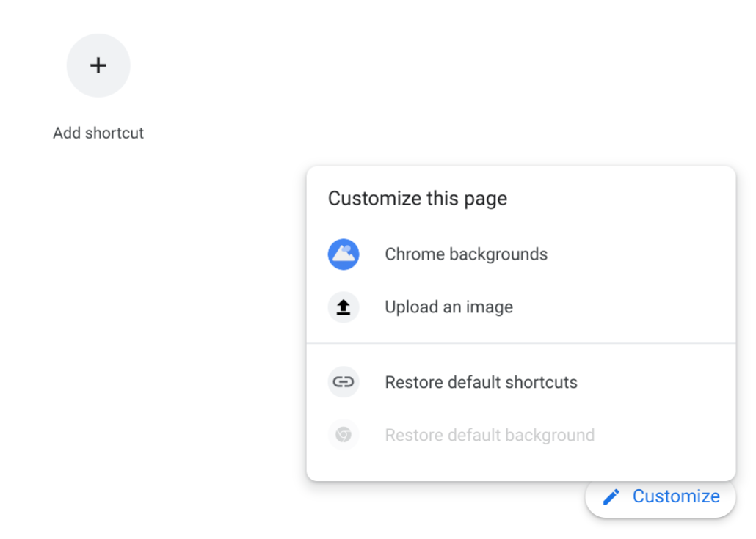Click the chain link icon for shortcuts

coord(343,382)
